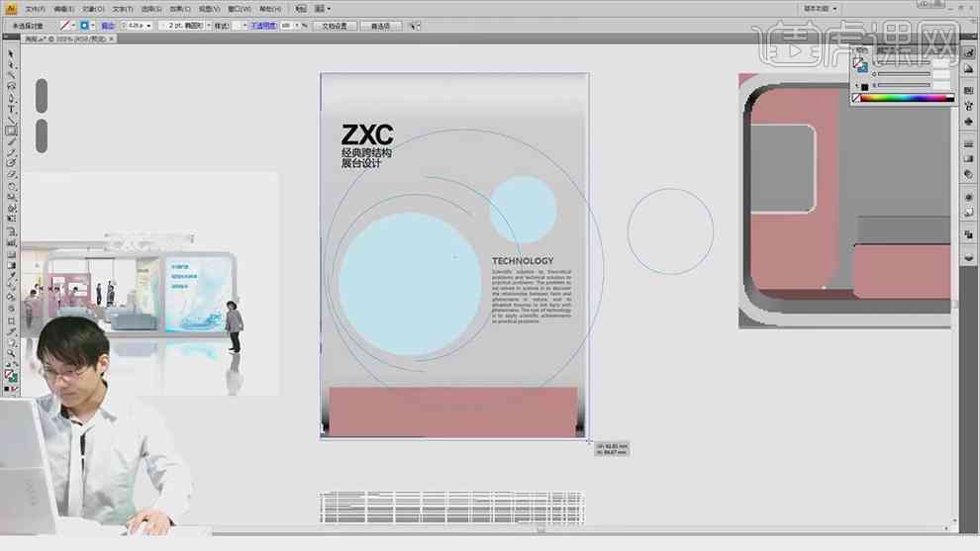Screen dimensions: 980x551
Task: Open the Symbols panel dock icon
Action: 969,122
